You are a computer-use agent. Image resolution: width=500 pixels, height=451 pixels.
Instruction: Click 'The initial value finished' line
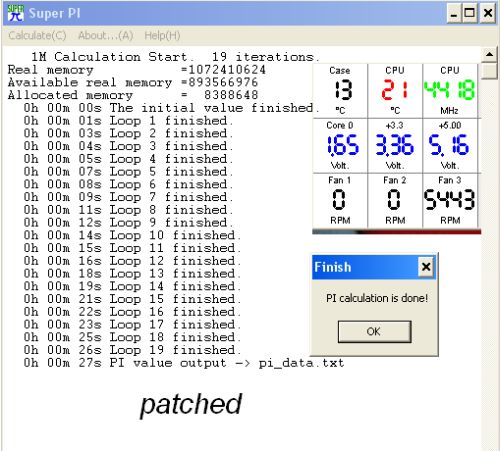coord(171,108)
